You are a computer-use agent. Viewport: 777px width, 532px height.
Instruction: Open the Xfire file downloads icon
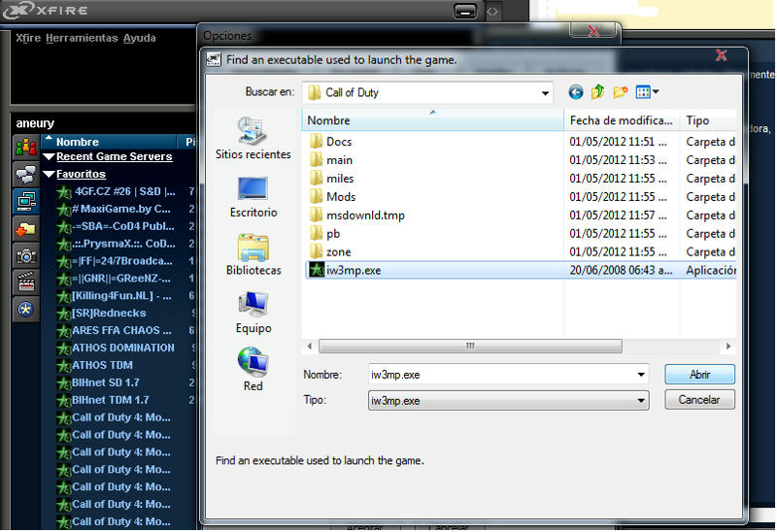coord(26,228)
